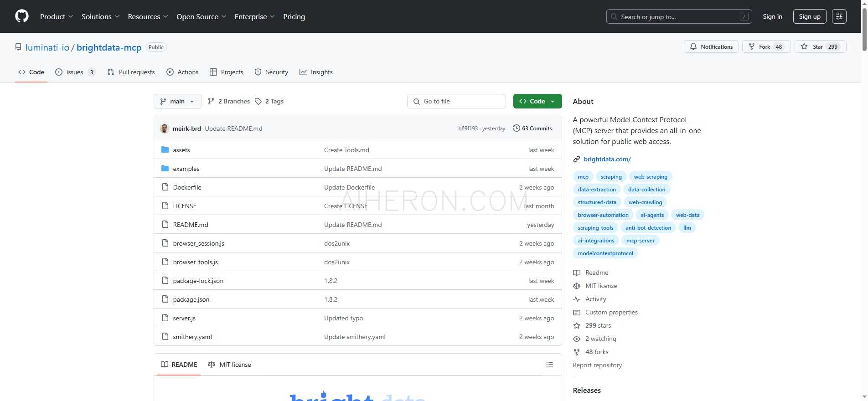
Task: Click the watching eye icon
Action: tap(577, 339)
